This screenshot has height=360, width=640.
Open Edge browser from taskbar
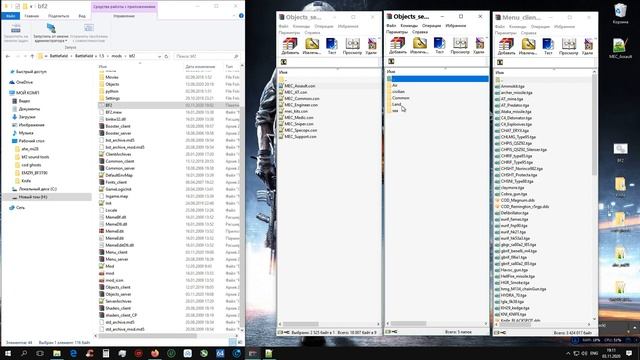click(73, 353)
